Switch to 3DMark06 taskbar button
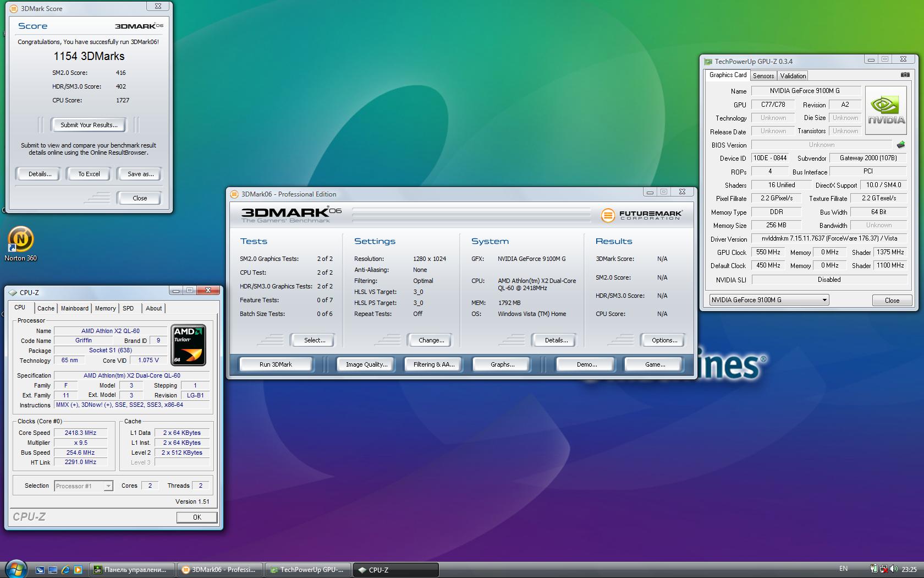Image resolution: width=924 pixels, height=578 pixels. 221,570
